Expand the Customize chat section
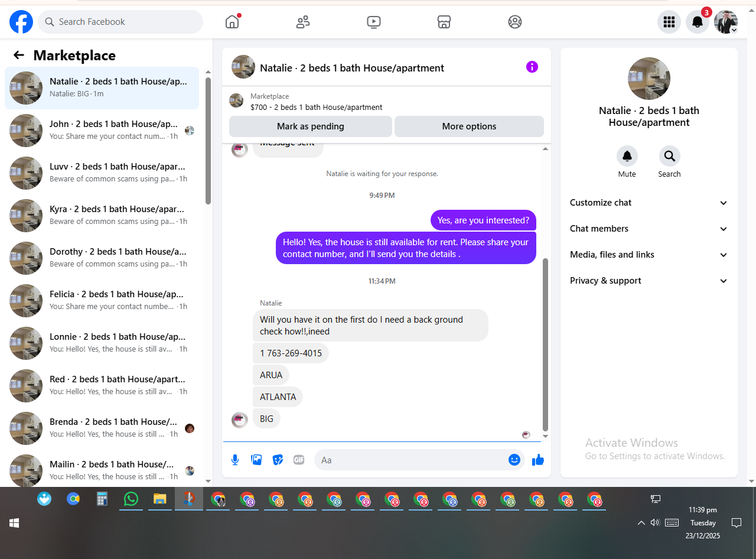 click(x=649, y=203)
